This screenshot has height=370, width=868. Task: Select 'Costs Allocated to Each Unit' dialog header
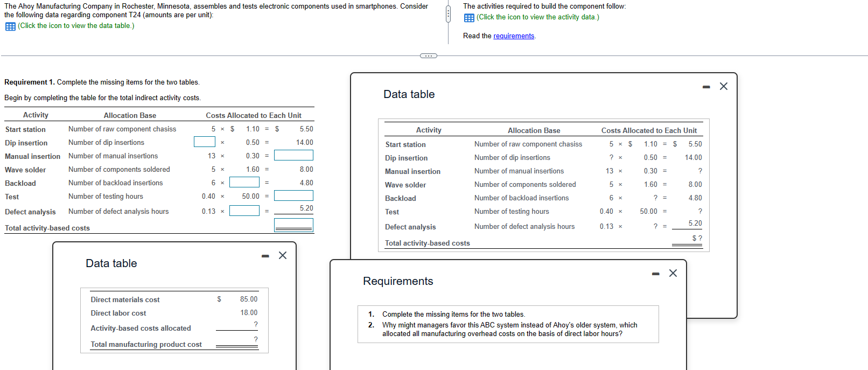[x=649, y=130]
